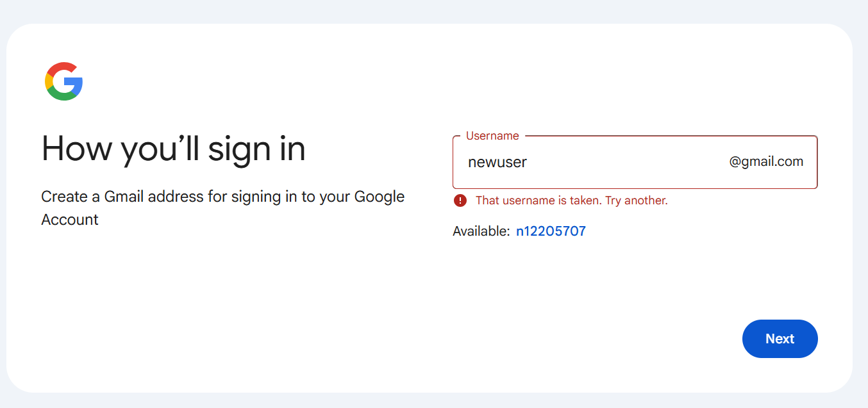The width and height of the screenshot is (868, 408).
Task: Click the red error exclamation icon
Action: point(460,200)
